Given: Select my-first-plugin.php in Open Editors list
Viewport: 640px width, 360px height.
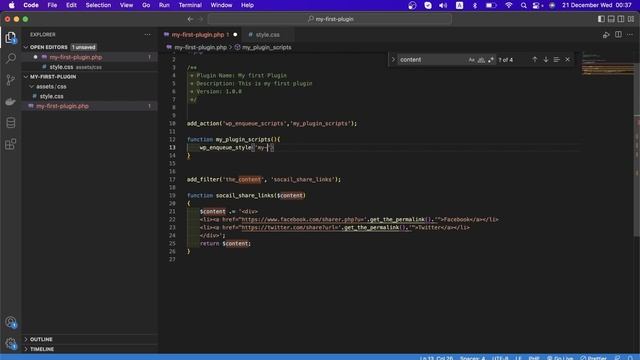Looking at the screenshot, I should [x=90, y=57].
